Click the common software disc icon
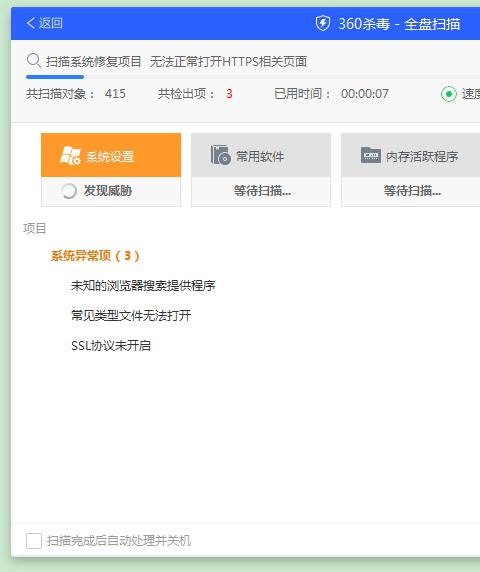 [x=221, y=155]
